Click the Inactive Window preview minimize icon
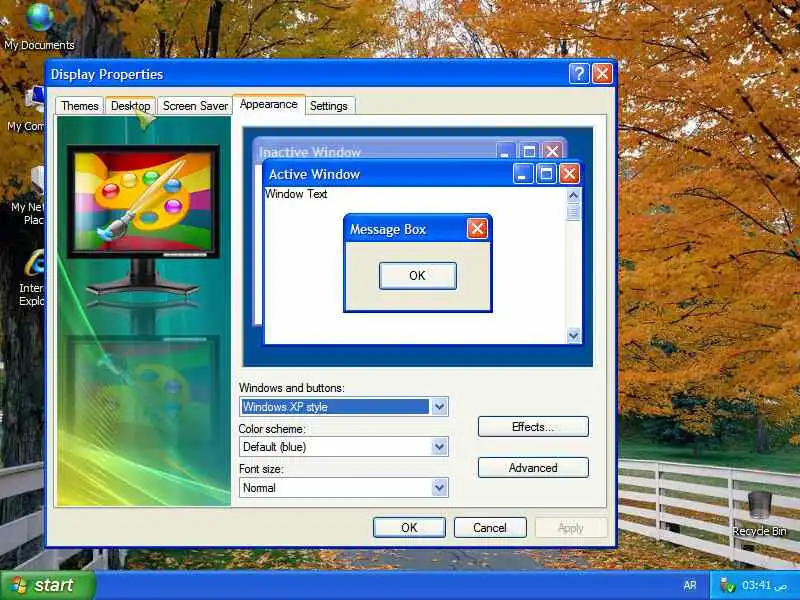This screenshot has width=800, height=600. pyautogui.click(x=505, y=151)
